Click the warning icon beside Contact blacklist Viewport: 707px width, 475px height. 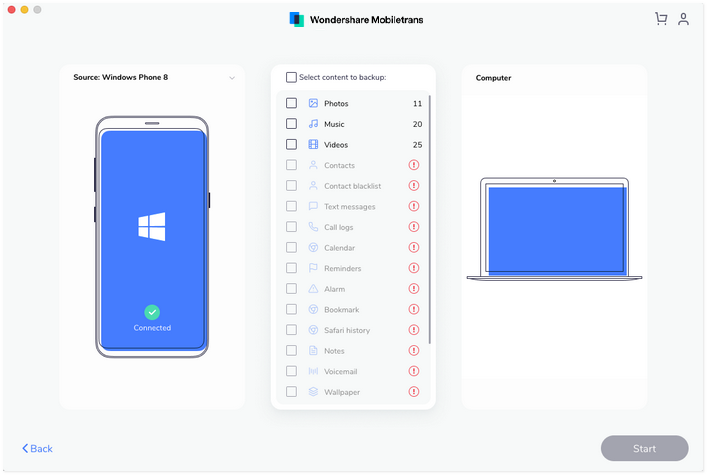pyautogui.click(x=413, y=185)
